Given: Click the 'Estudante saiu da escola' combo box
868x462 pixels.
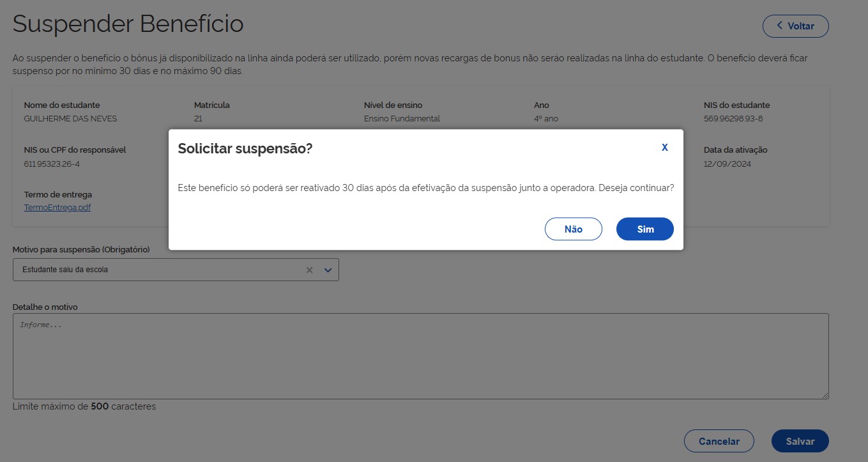Looking at the screenshot, I should [160, 270].
